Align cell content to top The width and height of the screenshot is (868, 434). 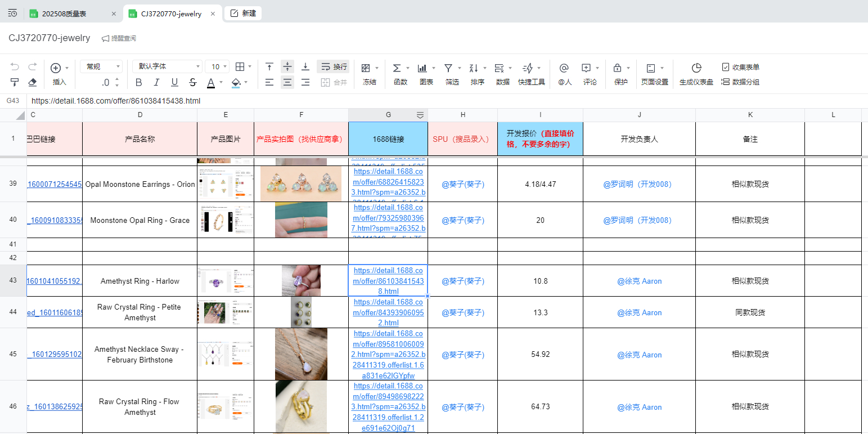pos(269,66)
